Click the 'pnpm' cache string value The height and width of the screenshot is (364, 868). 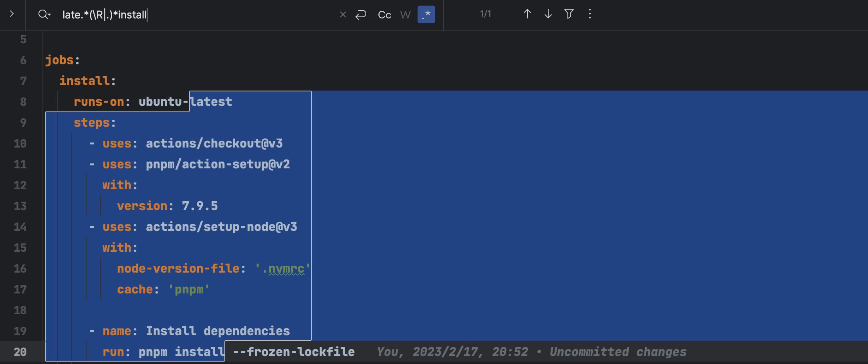click(x=189, y=289)
